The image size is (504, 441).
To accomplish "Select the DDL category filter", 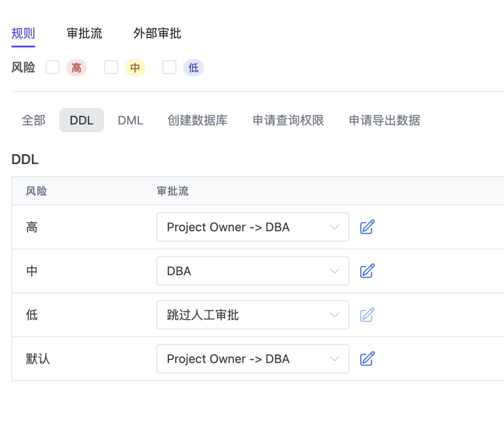I will point(82,121).
